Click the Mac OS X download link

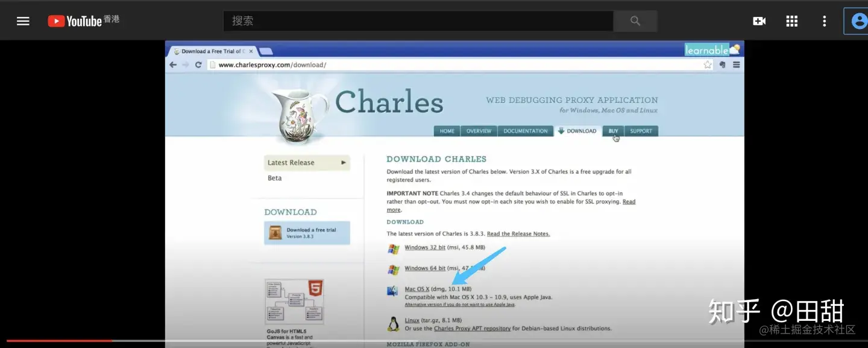click(417, 289)
